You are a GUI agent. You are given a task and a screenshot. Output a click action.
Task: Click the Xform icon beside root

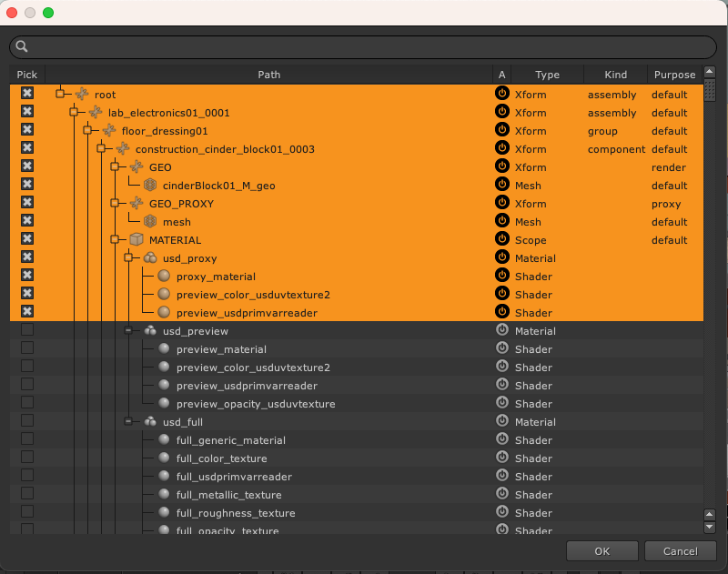coord(82,94)
